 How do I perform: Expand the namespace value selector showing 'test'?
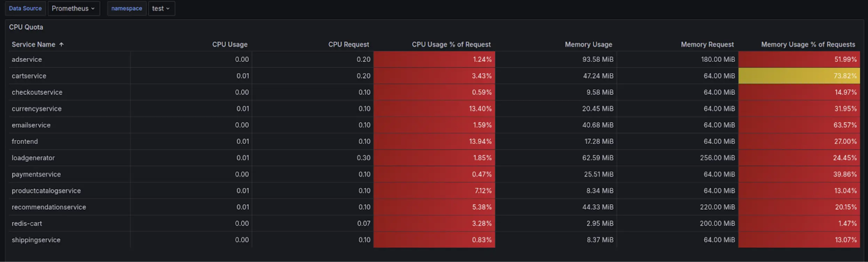click(161, 8)
